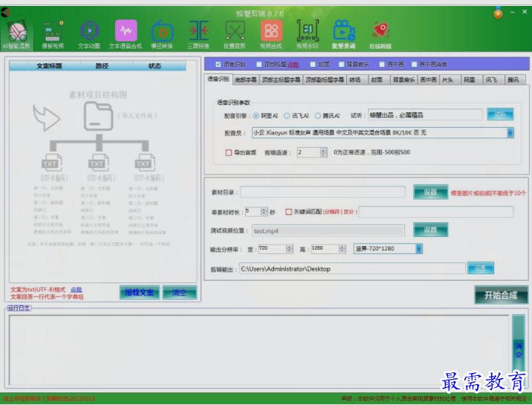The width and height of the screenshot is (532, 405).
Task: Open the 点我 link under the 文案 list
Action: tap(77, 289)
